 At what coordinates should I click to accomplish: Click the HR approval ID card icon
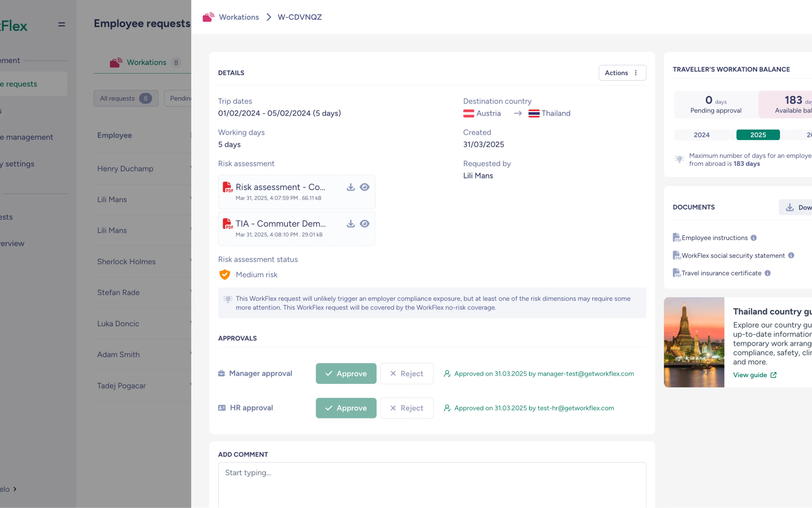(x=222, y=408)
